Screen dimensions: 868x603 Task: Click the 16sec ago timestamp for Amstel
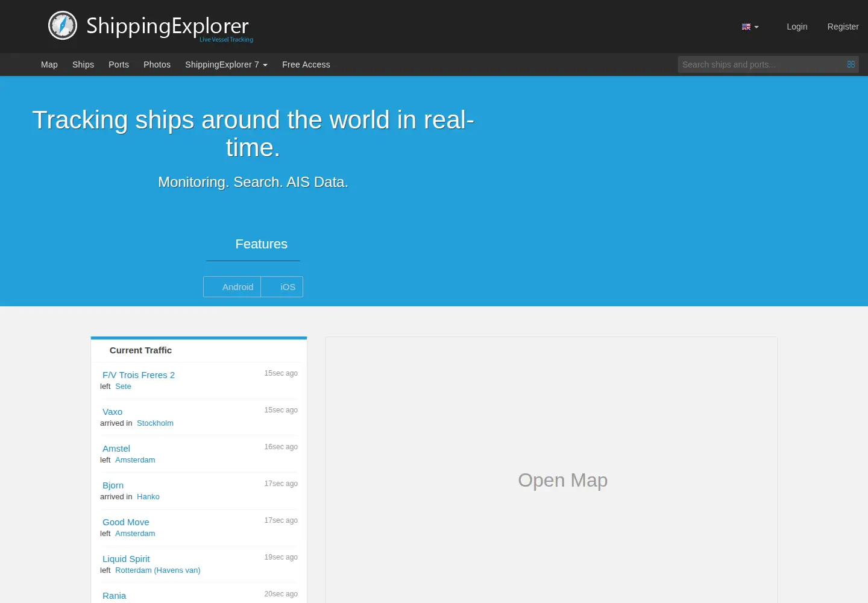click(281, 447)
